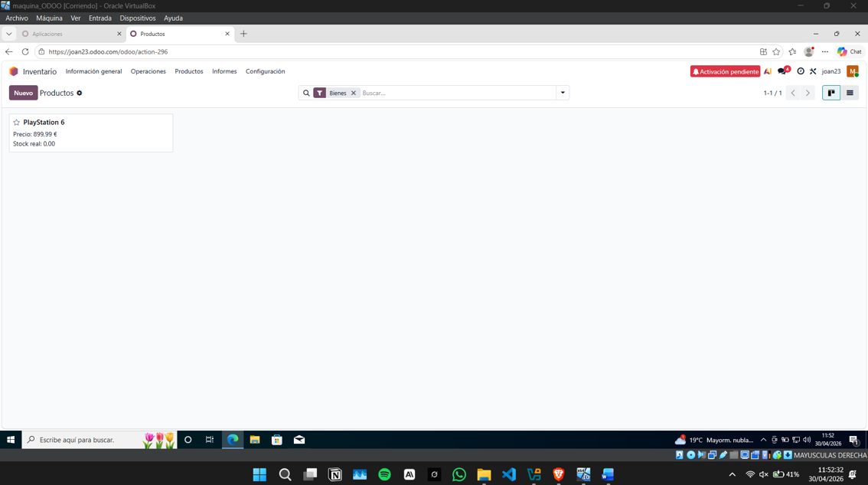The image size is (868, 485).
Task: Go to next page of records
Action: click(x=808, y=93)
